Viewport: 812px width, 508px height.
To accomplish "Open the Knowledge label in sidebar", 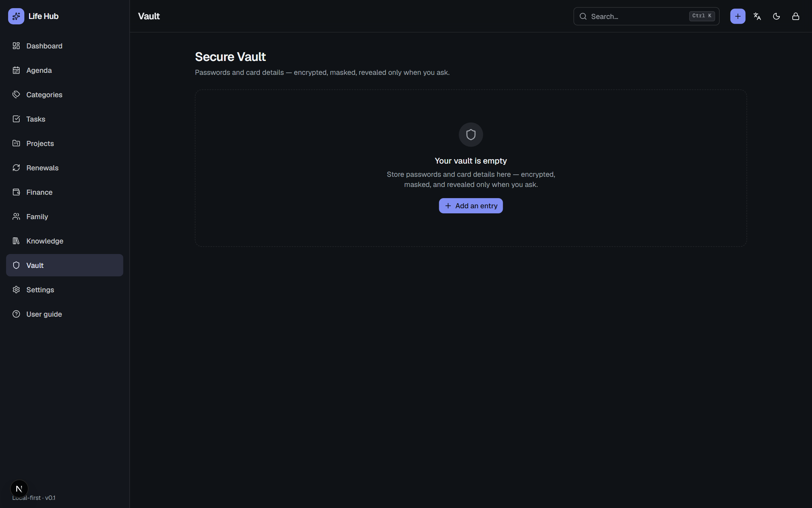I will point(45,241).
